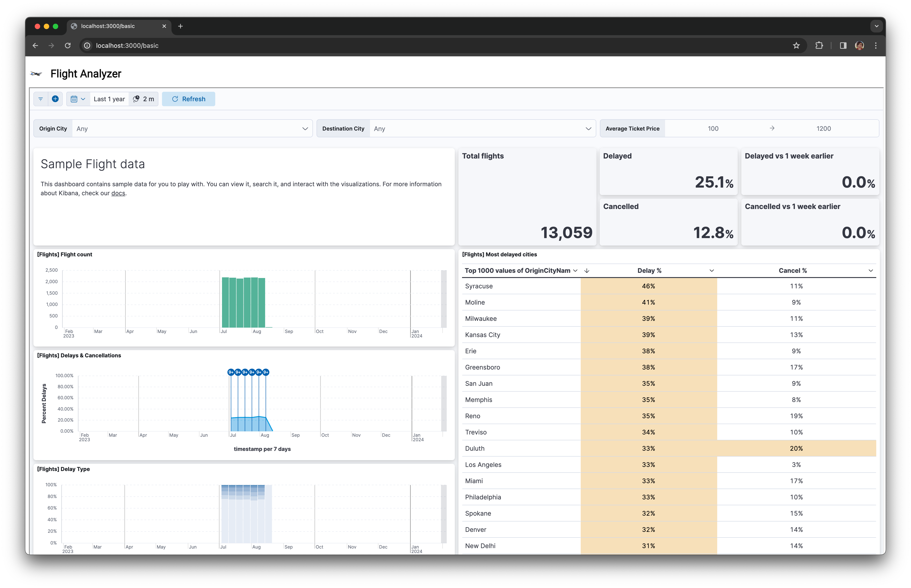Click the column settings icon in Delay % header
Screen dimensions: 911x588
(x=711, y=270)
